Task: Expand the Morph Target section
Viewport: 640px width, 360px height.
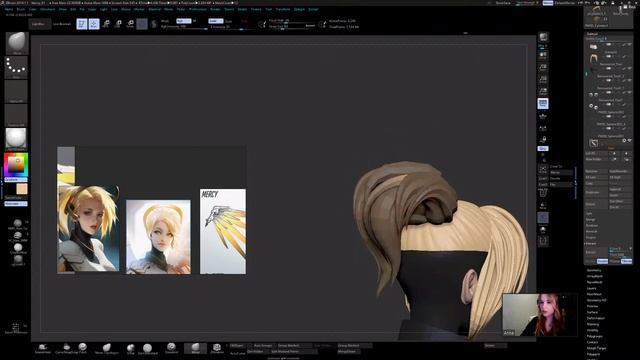Action: 596,348
